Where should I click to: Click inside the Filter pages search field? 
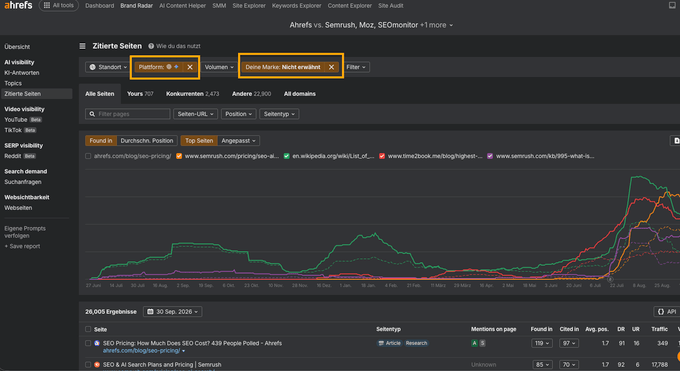point(128,114)
